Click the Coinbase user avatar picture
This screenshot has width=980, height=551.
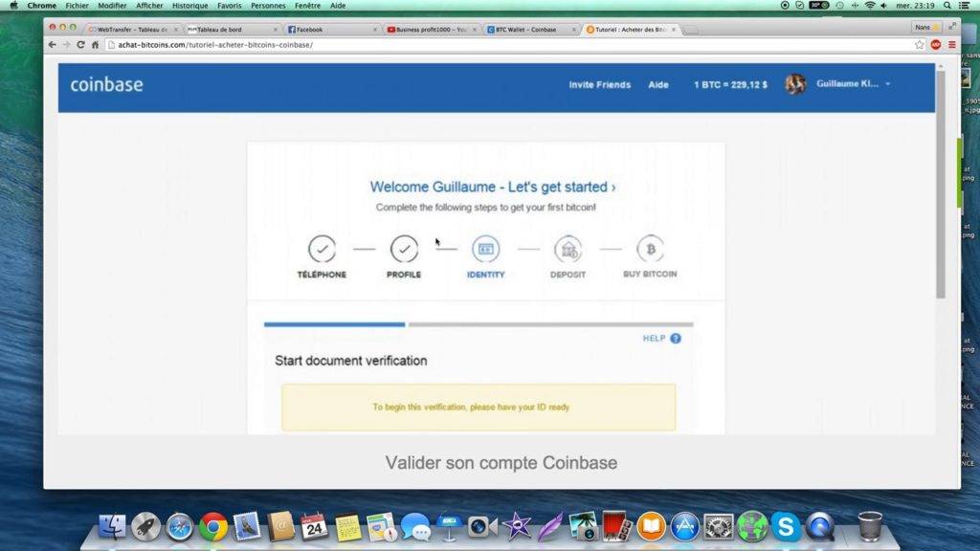(795, 84)
